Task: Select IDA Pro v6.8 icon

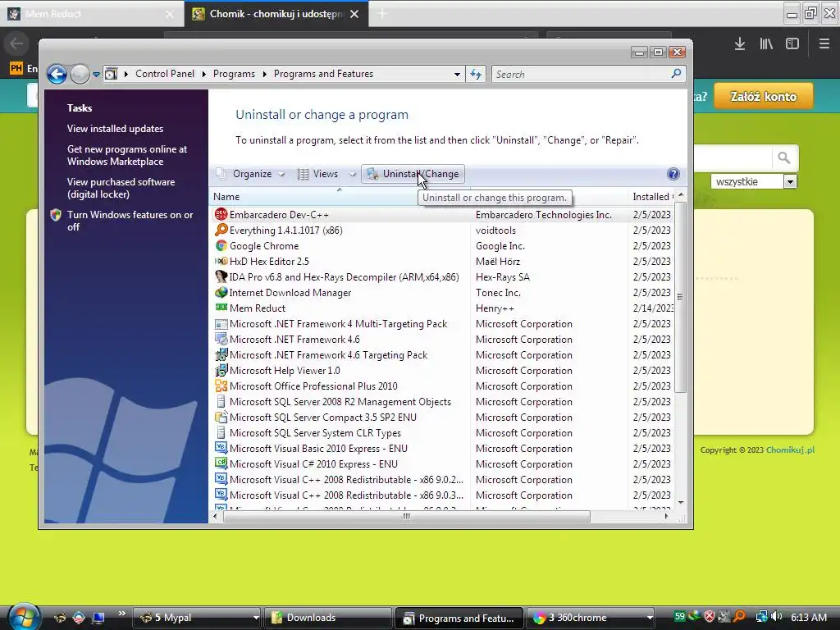Action: coord(221,276)
